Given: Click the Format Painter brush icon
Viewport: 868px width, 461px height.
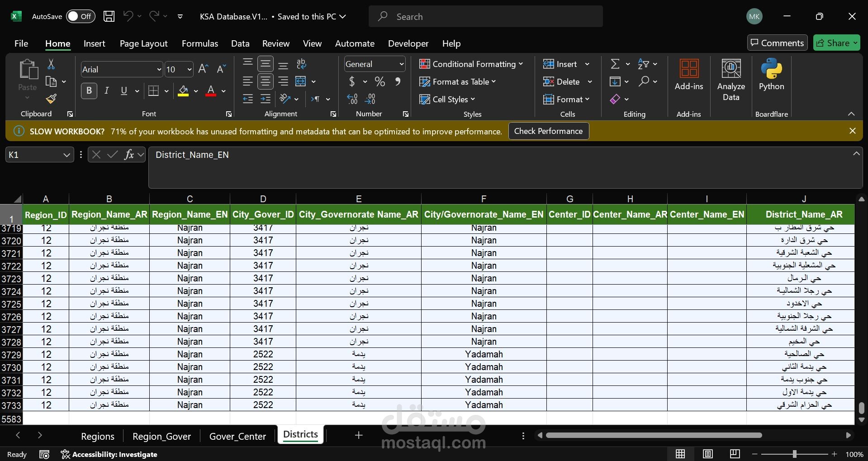Looking at the screenshot, I should (x=51, y=99).
